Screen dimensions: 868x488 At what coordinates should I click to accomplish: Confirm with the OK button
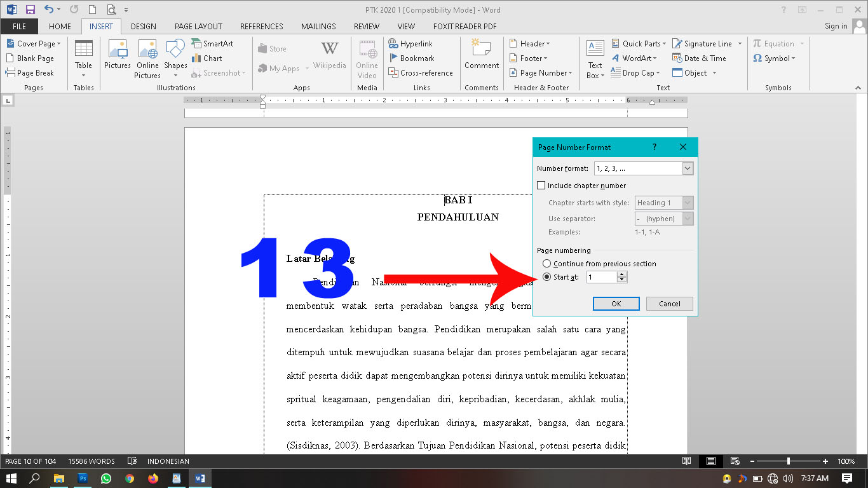coord(616,303)
